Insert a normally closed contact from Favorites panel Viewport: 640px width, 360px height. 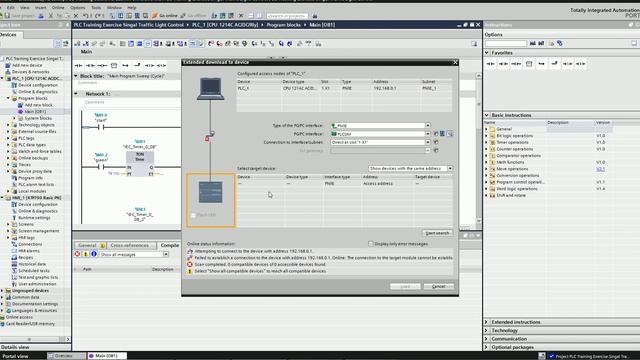pos(503,64)
